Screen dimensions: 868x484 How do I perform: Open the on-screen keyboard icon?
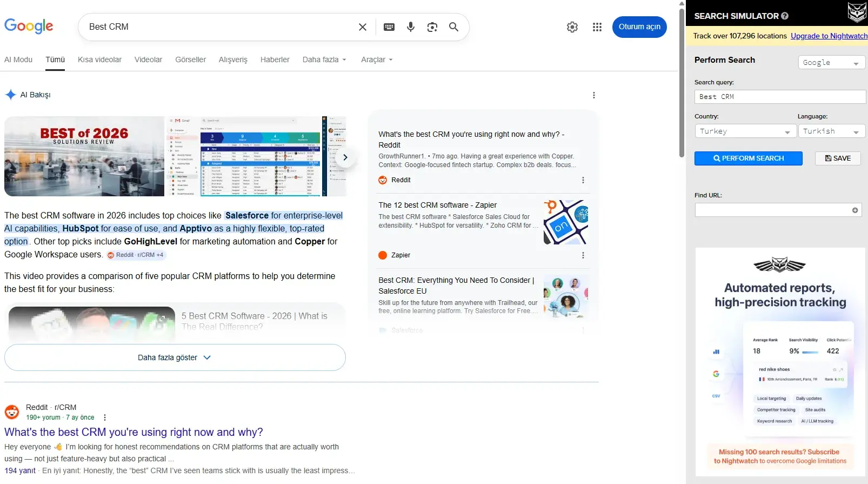pyautogui.click(x=389, y=27)
